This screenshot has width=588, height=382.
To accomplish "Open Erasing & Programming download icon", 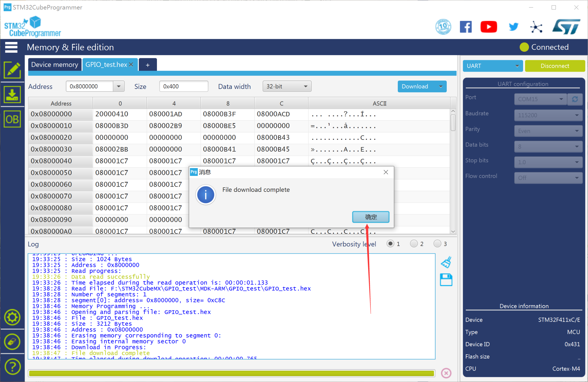I will tap(12, 95).
